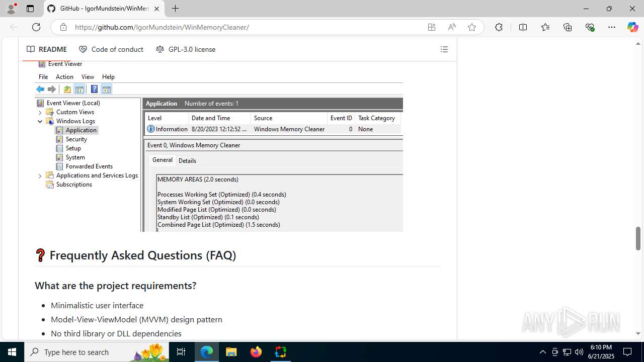The width and height of the screenshot is (644, 362).
Task: Click the browser Back arrow
Action: coord(14,27)
